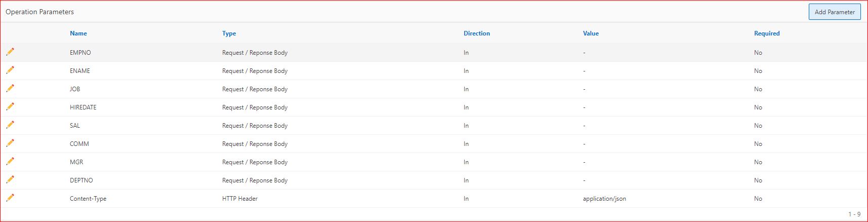This screenshot has width=868, height=222.
Task: Open the edit pencil for JOB
Action: tap(10, 88)
